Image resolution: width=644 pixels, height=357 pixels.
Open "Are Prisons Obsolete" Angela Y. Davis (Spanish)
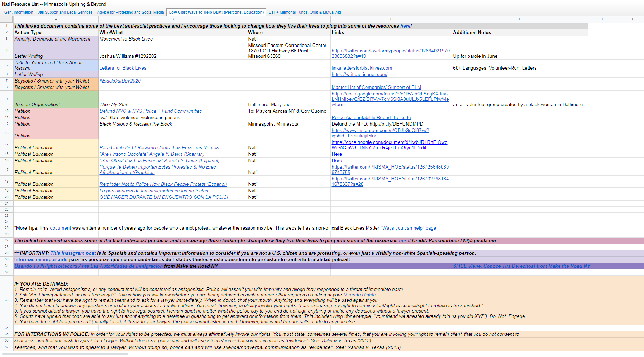pos(152,154)
